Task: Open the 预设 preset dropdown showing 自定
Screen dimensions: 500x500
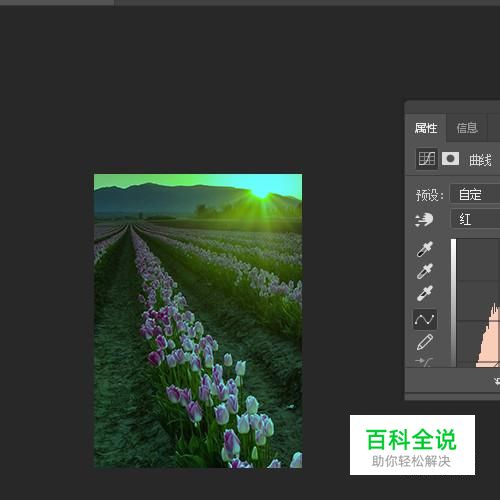Action: (x=475, y=194)
